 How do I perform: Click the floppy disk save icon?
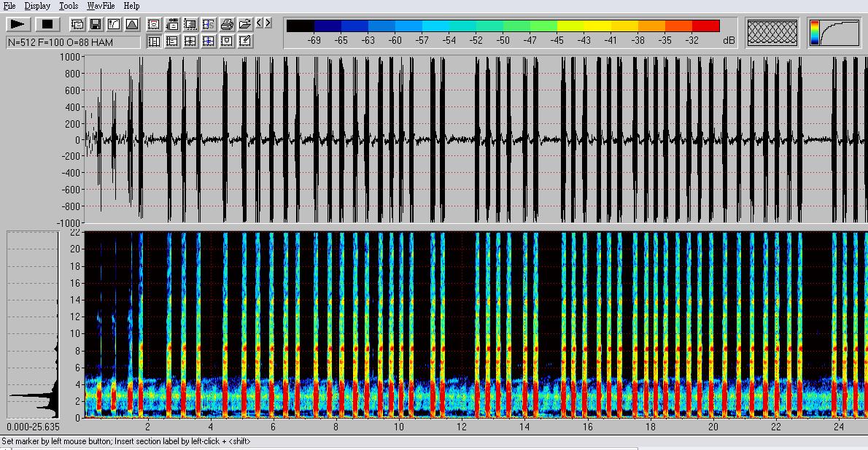96,24
